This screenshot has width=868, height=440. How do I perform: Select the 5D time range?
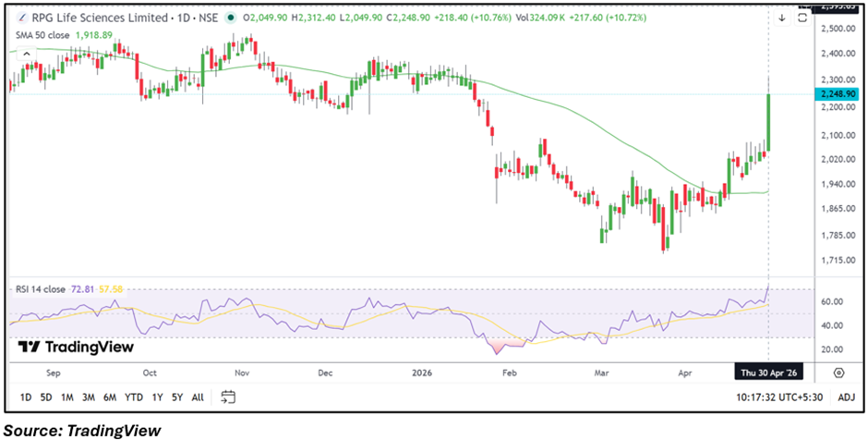pos(46,397)
